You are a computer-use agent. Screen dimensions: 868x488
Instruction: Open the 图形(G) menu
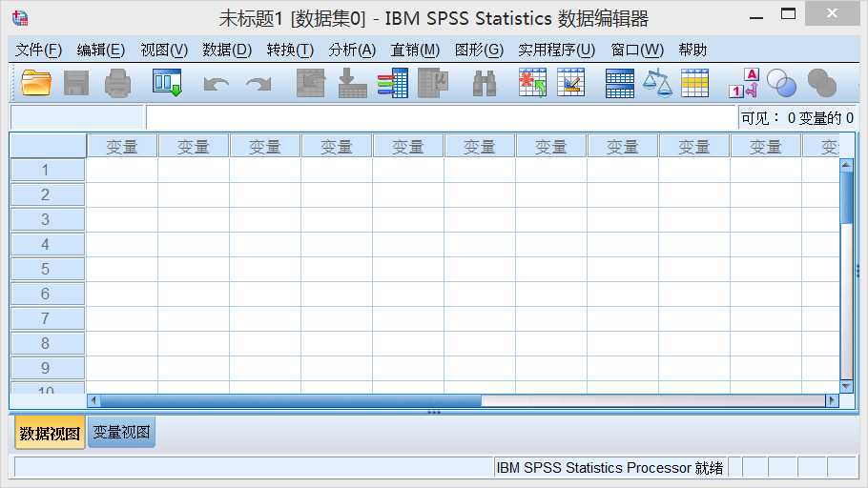[479, 50]
